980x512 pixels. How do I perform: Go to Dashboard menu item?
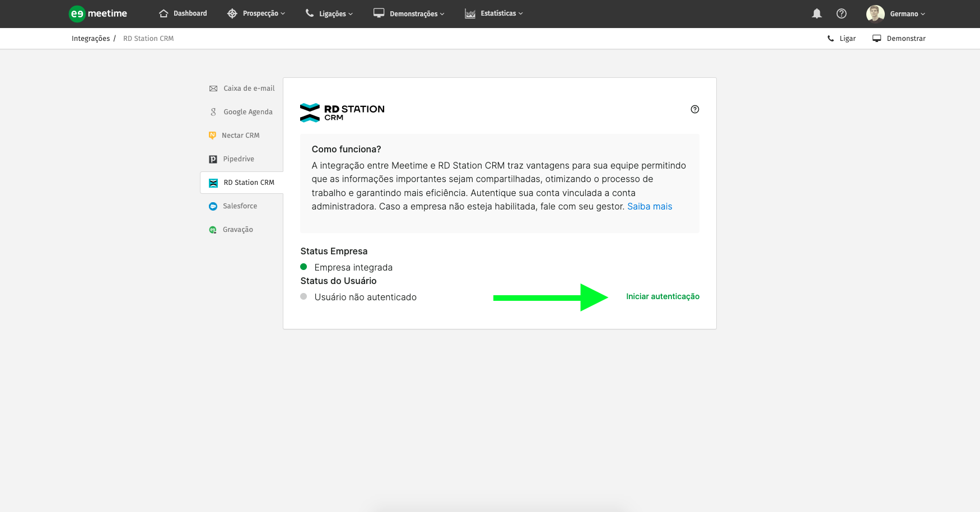pyautogui.click(x=190, y=13)
